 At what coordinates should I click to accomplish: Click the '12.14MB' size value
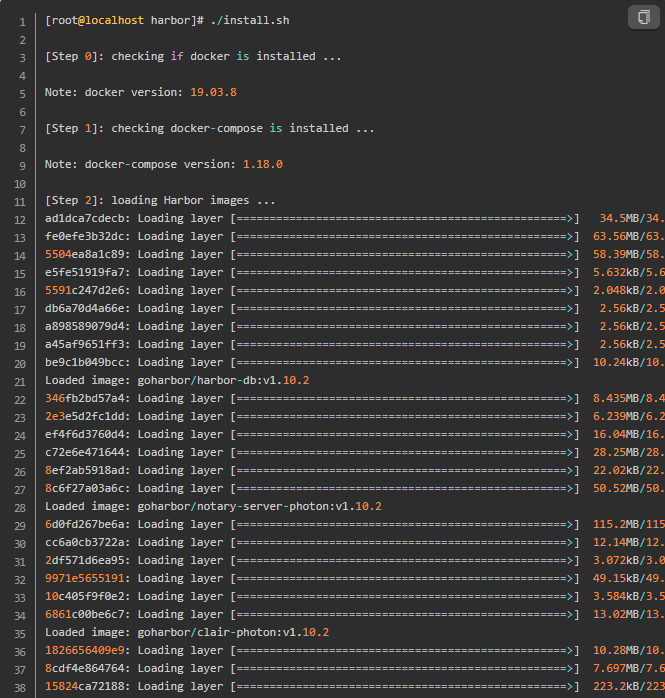tap(616, 543)
